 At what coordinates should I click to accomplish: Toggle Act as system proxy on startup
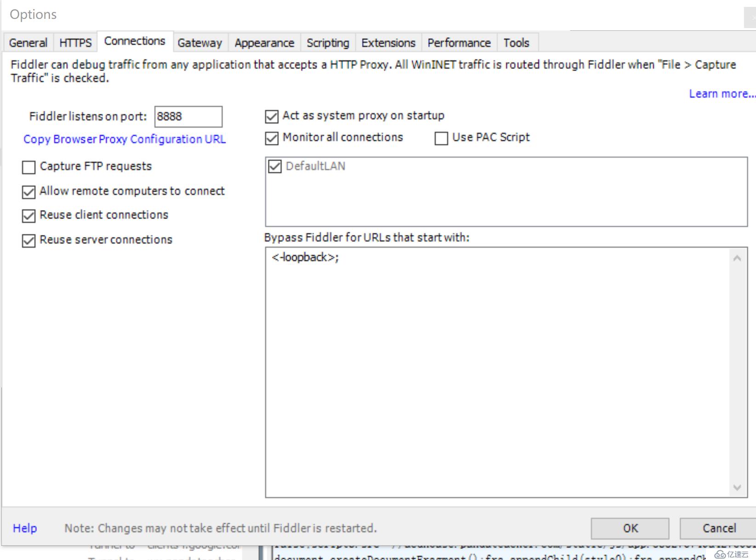272,116
